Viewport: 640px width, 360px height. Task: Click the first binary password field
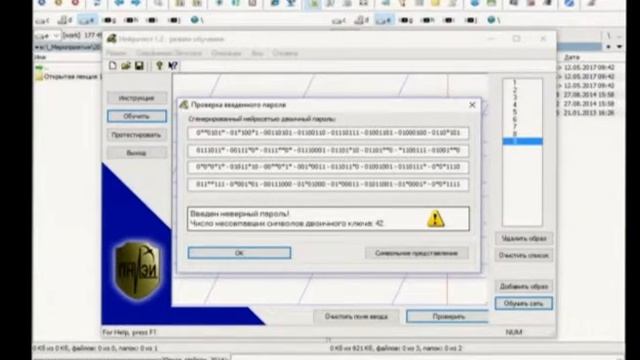click(x=328, y=133)
